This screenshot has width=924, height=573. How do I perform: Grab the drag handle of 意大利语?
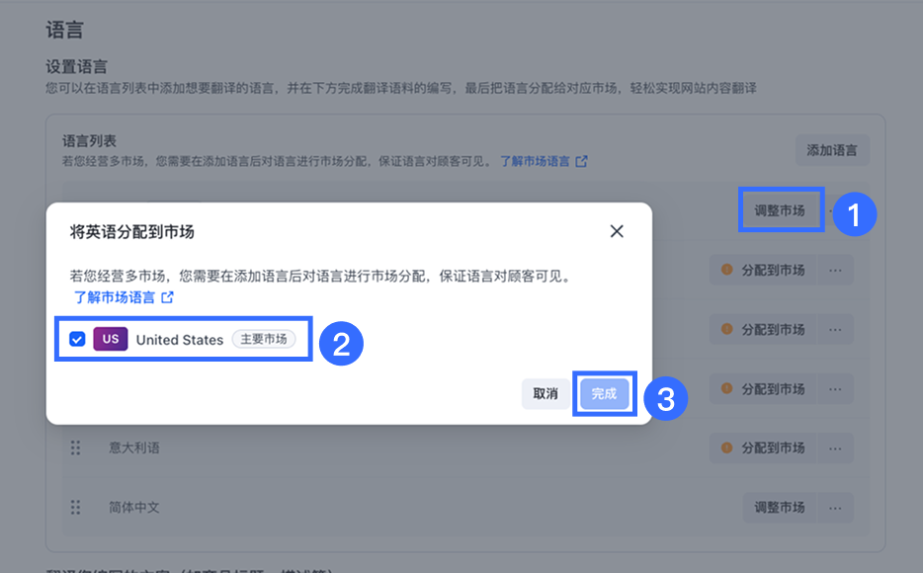[75, 448]
